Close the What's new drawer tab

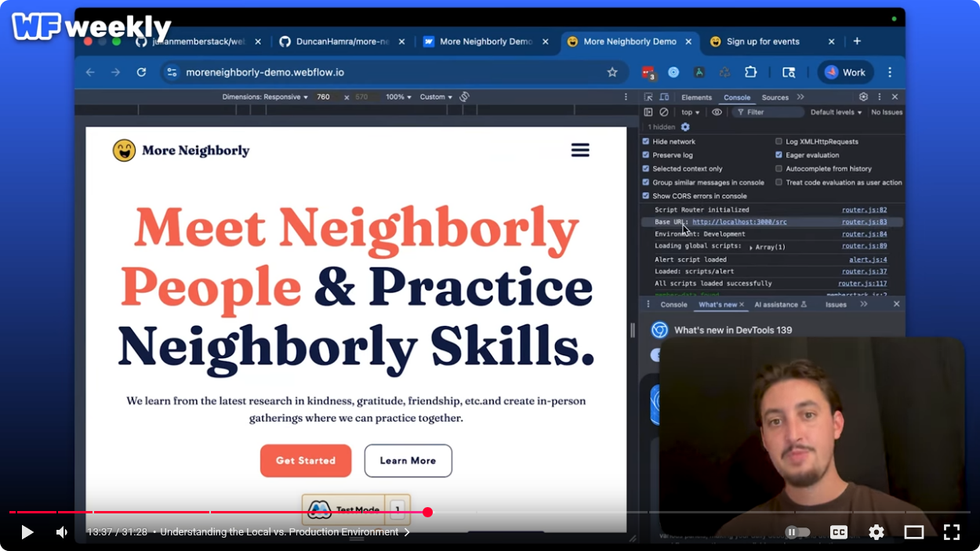(742, 304)
